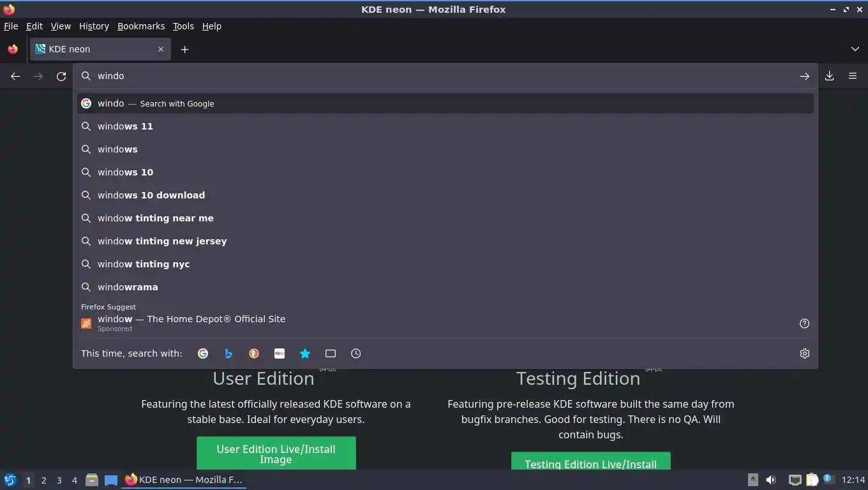868x490 pixels.
Task: Switch to virtual desktop 3
Action: coord(59,480)
